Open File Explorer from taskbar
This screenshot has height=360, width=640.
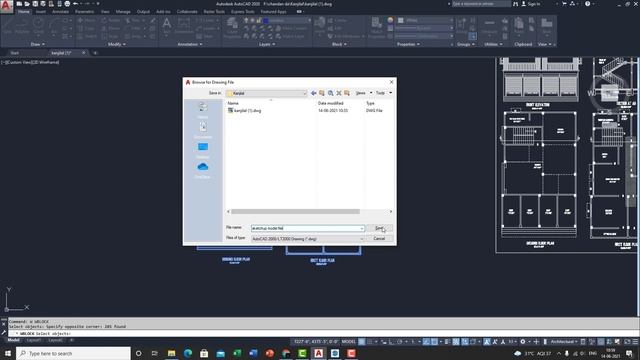[x=171, y=353]
